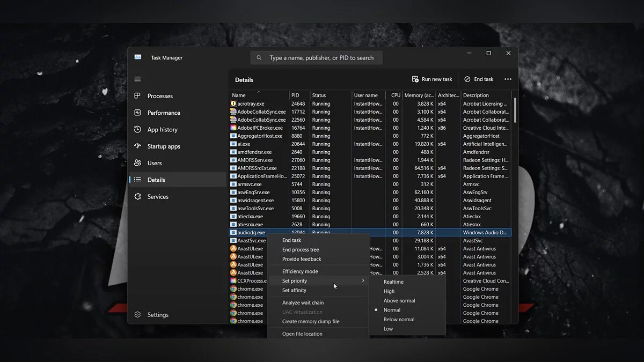The image size is (644, 362).
Task: Open Services using the puzzle icon
Action: coord(137,197)
